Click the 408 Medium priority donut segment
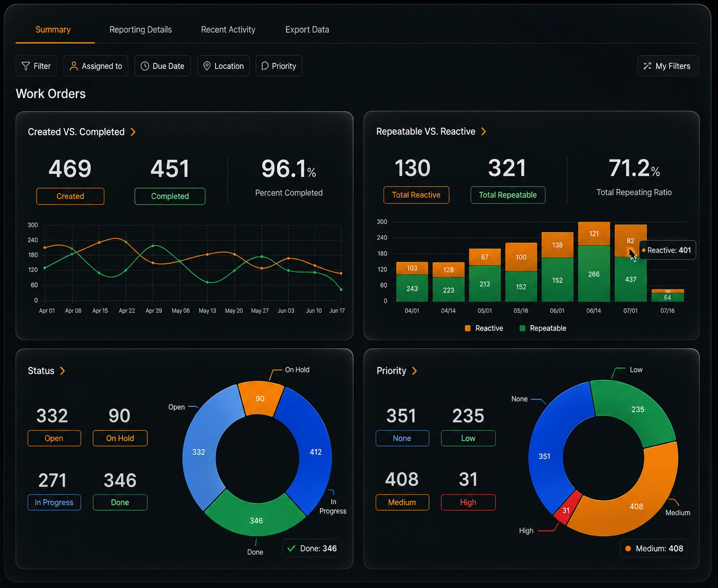 click(x=636, y=506)
